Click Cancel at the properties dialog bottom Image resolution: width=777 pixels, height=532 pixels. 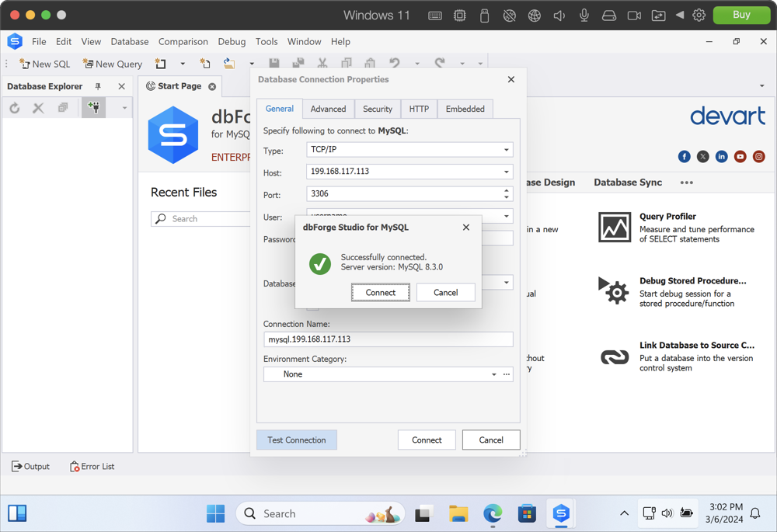491,440
